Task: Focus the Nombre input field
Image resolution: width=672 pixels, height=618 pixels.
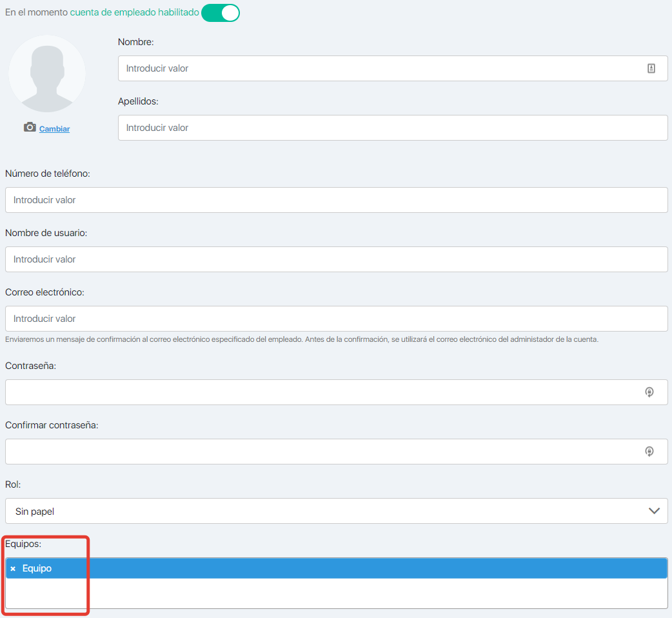Action: 380,68
